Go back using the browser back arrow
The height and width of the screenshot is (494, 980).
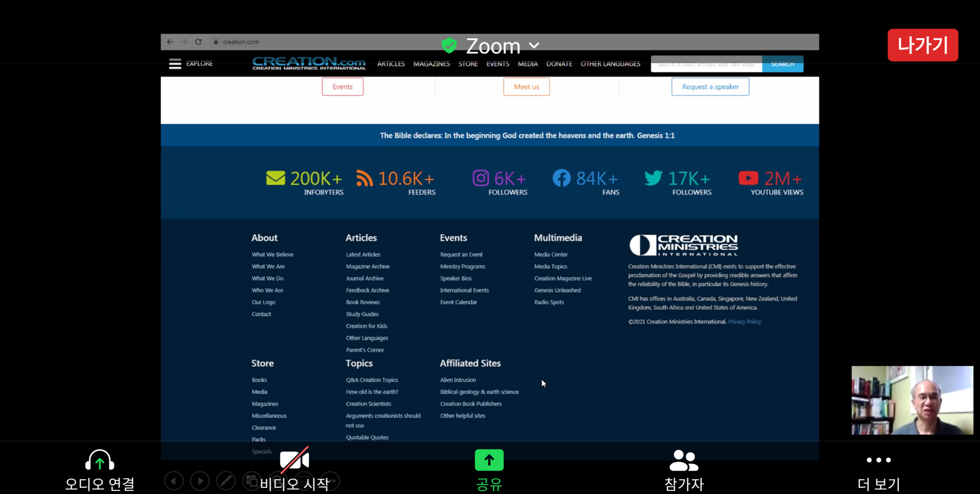click(x=170, y=42)
